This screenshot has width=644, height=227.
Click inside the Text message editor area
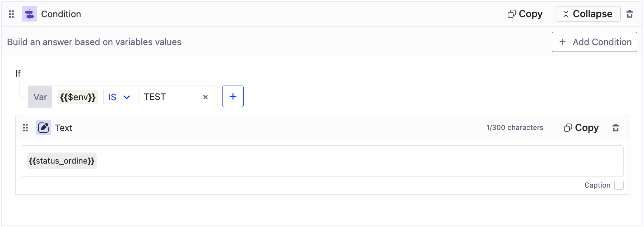point(322,161)
